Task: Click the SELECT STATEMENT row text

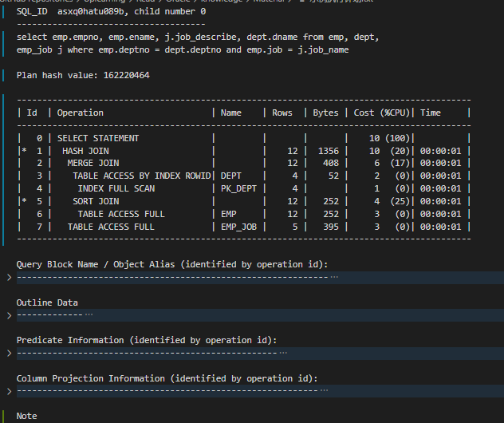Action: coord(97,139)
